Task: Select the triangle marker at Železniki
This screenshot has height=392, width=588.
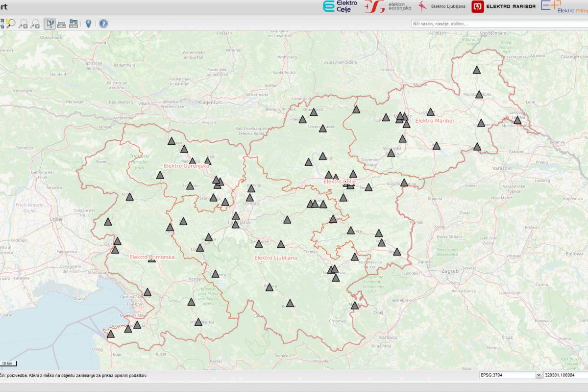Action: coord(190,185)
